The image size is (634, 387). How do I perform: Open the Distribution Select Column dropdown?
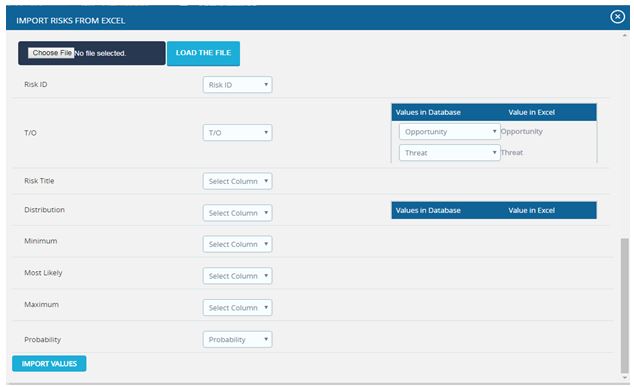click(x=237, y=213)
